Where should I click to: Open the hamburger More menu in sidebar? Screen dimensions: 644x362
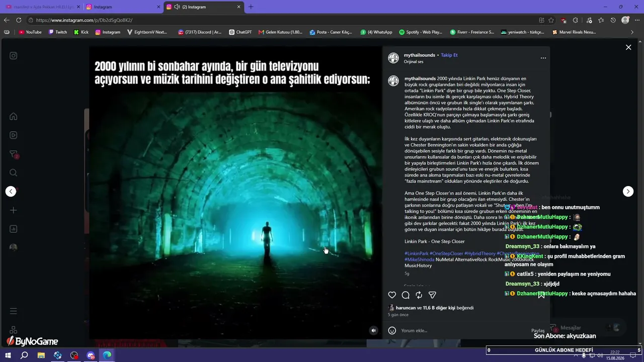pyautogui.click(x=14, y=311)
